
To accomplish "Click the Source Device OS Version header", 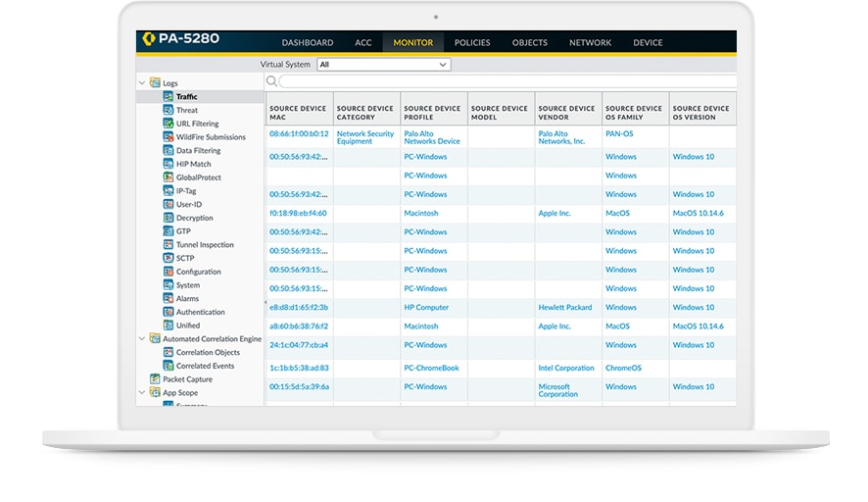I will tap(703, 109).
